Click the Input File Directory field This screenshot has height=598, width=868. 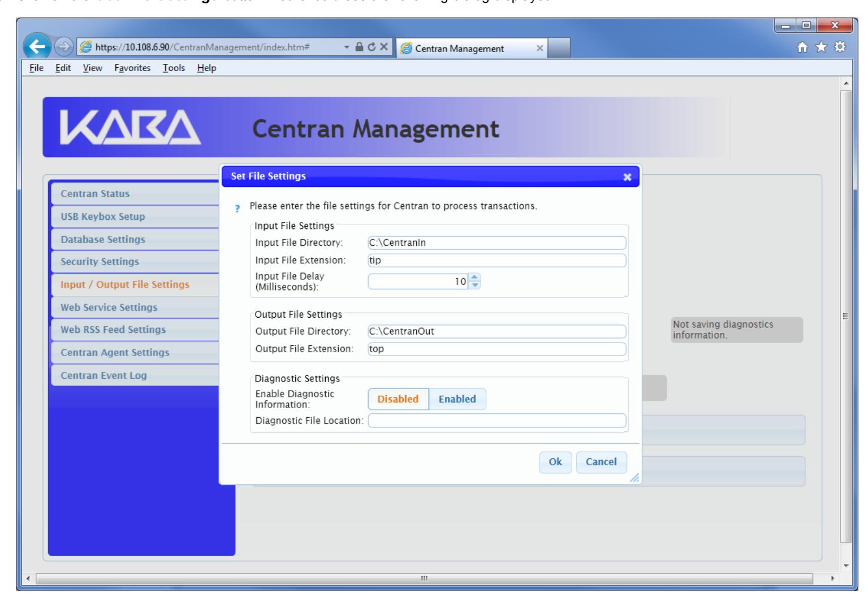(497, 243)
